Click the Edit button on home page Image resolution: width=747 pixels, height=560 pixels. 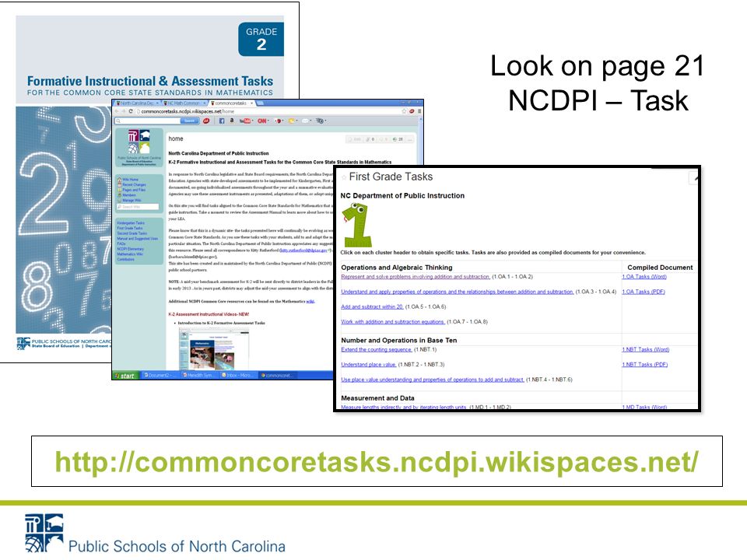355,139
